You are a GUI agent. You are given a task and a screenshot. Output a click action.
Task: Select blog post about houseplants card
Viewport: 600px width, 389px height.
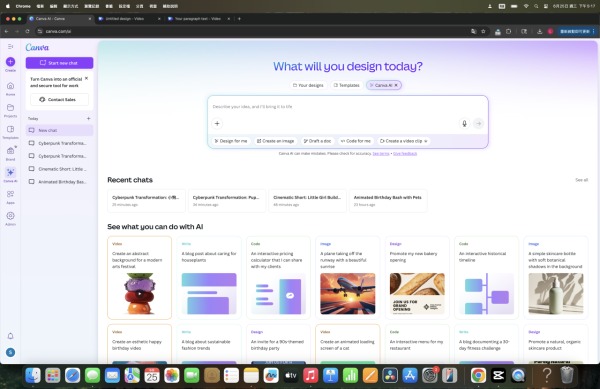[209, 278]
